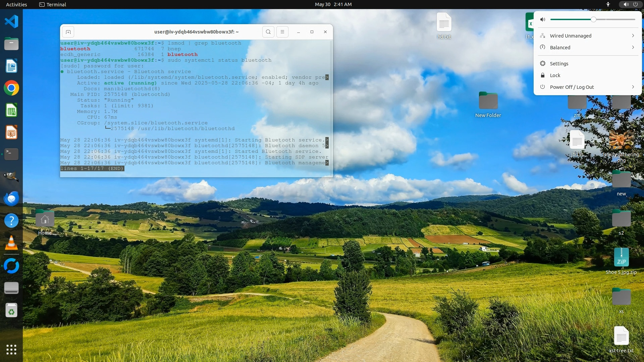Image resolution: width=644 pixels, height=362 pixels.
Task: Open Google Chrome from the dock
Action: [11, 88]
